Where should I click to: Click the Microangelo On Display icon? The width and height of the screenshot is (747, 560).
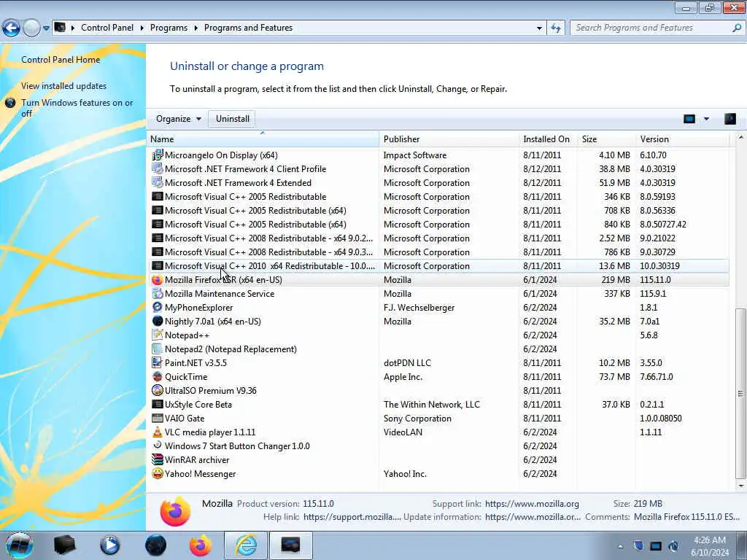tap(158, 155)
